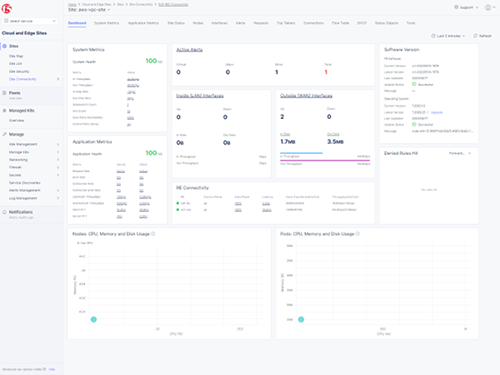Image resolution: width=500 pixels, height=375 pixels.
Task: Expand the Denied Rules Hit Forward dropdown
Action: 460,153
